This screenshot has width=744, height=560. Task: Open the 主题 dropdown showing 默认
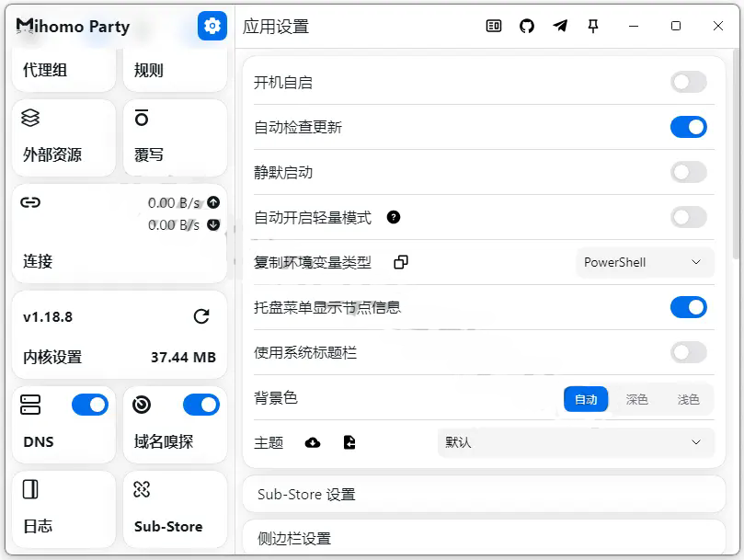tap(576, 442)
